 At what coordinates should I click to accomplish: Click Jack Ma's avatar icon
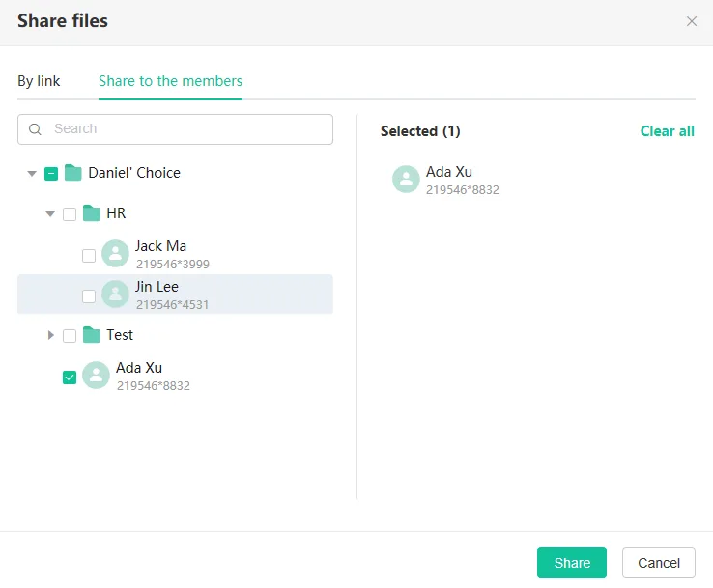click(x=115, y=254)
